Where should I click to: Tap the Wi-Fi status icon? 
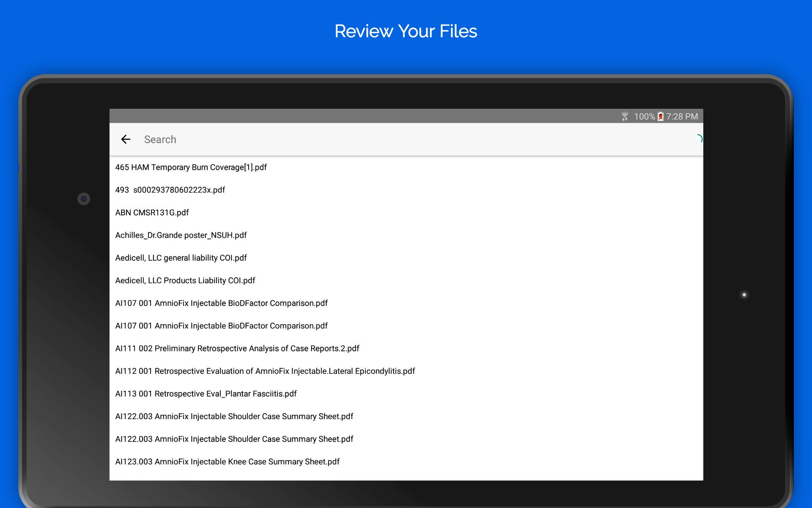pos(625,116)
